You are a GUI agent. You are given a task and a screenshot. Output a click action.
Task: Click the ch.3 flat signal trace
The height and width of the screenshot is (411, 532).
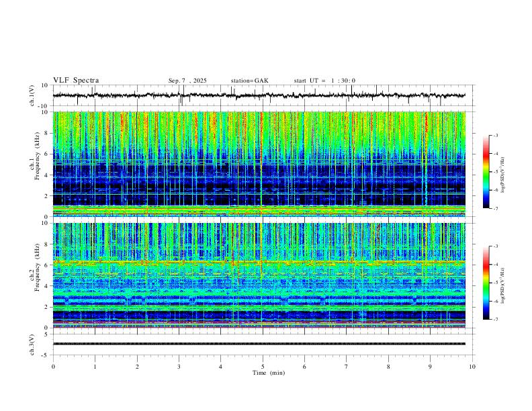click(259, 344)
